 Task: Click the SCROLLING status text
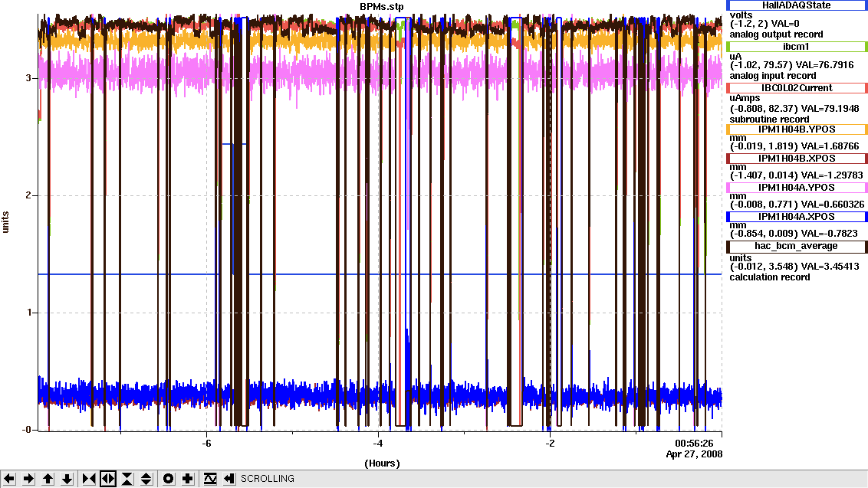point(268,479)
